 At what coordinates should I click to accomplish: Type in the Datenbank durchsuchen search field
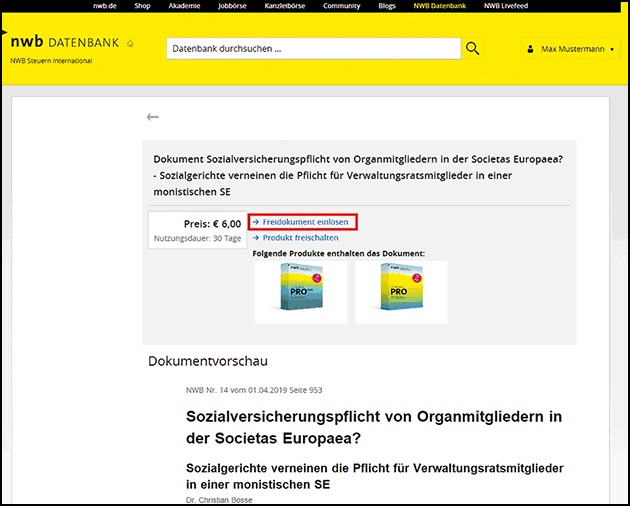312,48
